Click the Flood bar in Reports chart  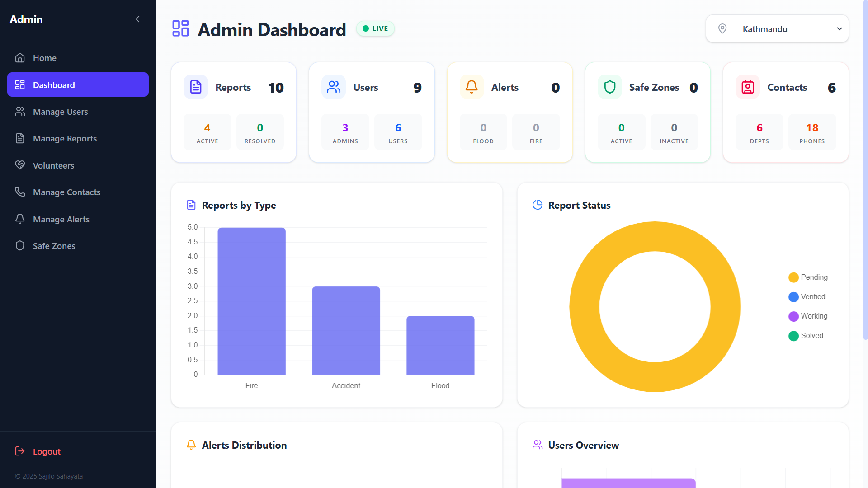coord(440,345)
